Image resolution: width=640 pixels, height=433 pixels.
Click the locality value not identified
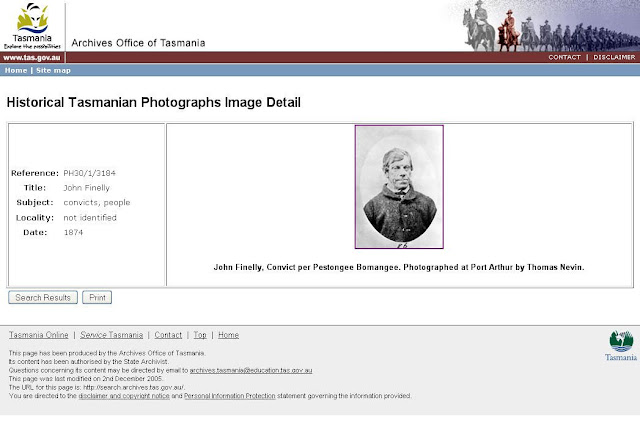point(90,218)
